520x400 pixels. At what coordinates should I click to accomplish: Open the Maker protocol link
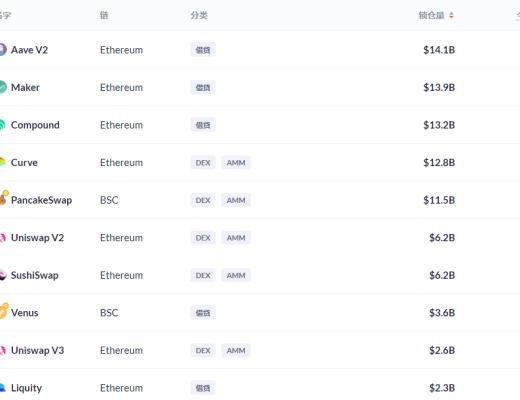coord(25,87)
